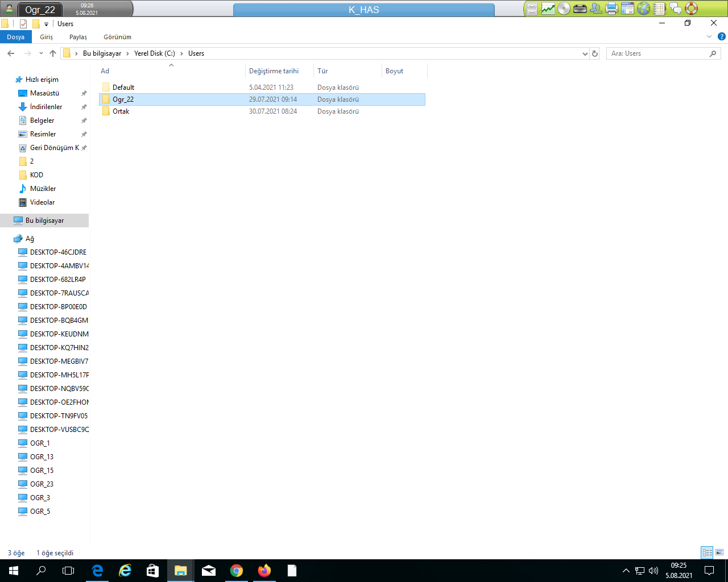Expand the ribbon with the chevron near help
The width and height of the screenshot is (728, 582).
tap(709, 36)
